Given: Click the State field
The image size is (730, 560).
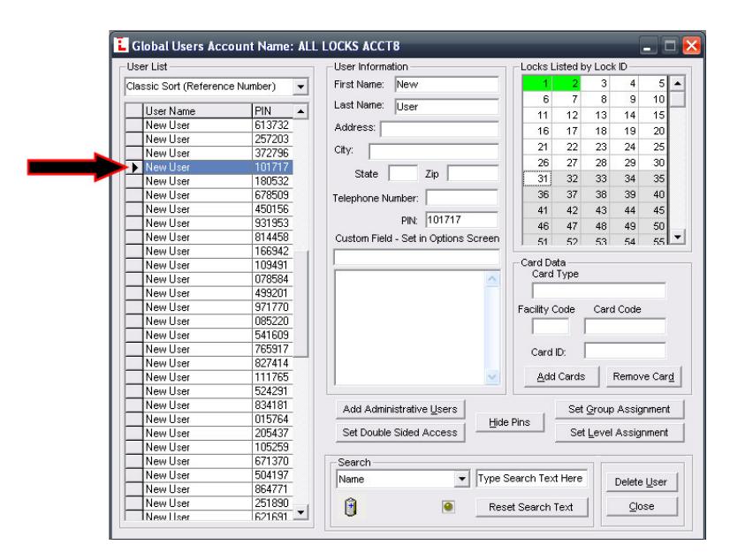Looking at the screenshot, I should point(403,173).
